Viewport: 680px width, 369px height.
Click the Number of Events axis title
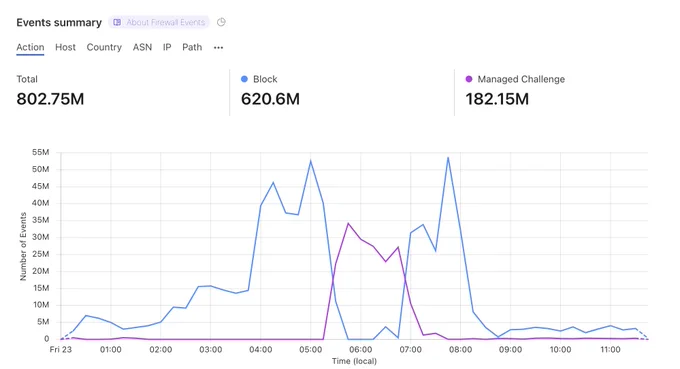coord(23,246)
